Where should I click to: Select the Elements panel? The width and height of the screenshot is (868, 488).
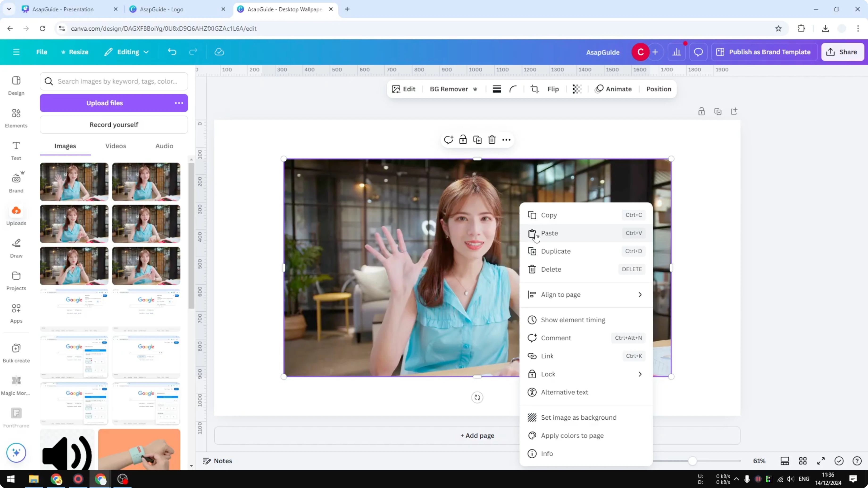[16, 118]
